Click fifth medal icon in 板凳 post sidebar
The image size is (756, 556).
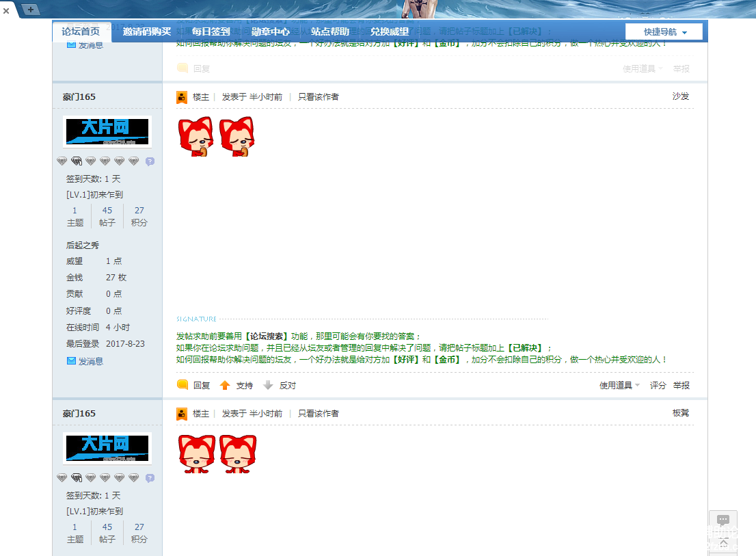click(x=120, y=478)
